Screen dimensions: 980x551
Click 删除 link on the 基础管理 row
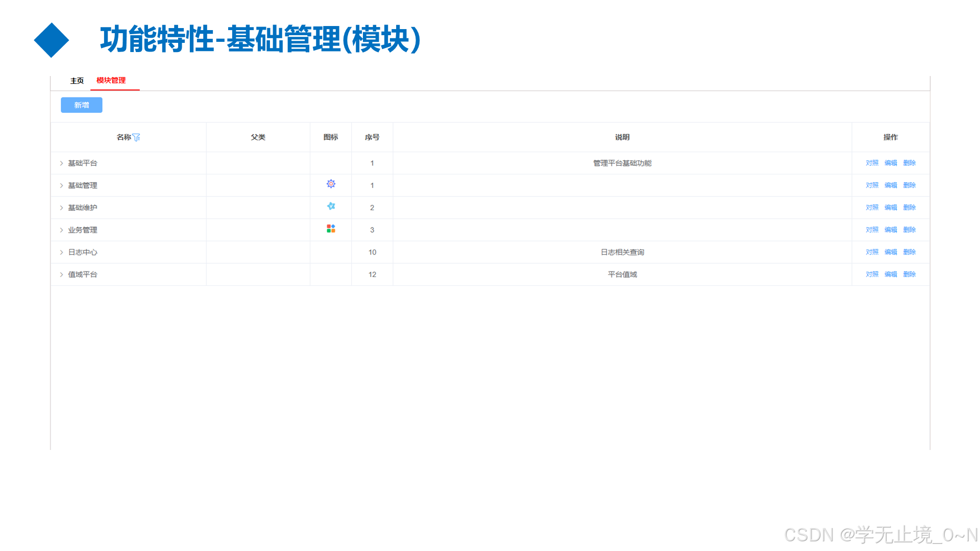910,185
